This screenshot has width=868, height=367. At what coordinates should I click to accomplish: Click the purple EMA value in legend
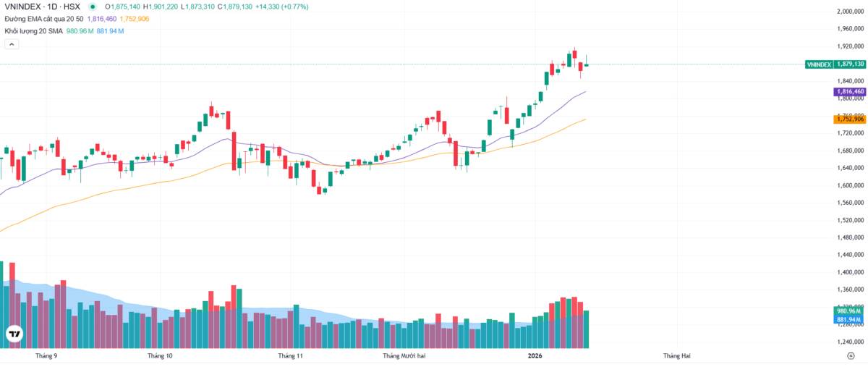(102, 19)
